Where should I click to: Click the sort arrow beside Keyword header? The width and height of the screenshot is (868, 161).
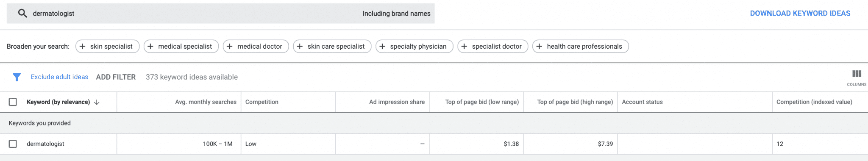coord(97,102)
